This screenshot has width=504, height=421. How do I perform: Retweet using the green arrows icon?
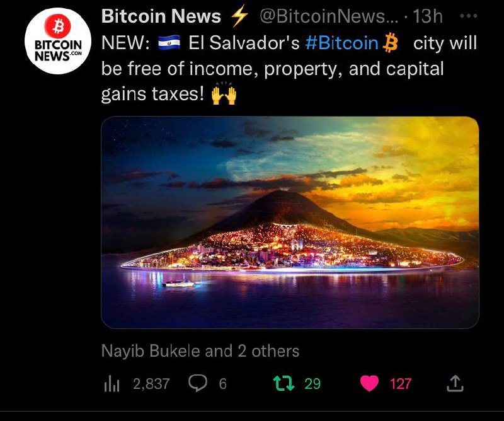[283, 383]
